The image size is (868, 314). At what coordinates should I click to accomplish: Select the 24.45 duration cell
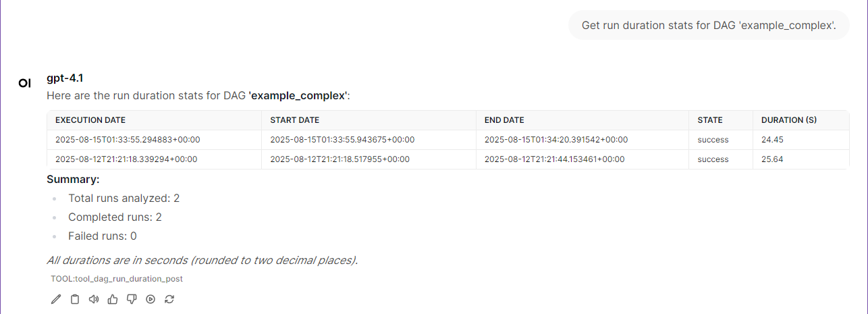point(801,140)
